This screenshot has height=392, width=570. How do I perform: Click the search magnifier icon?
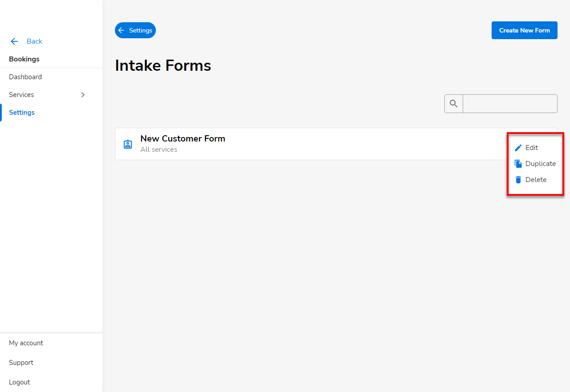click(454, 104)
